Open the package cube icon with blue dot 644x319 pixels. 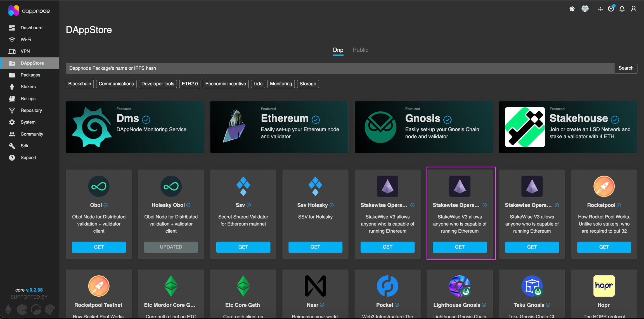tap(611, 9)
